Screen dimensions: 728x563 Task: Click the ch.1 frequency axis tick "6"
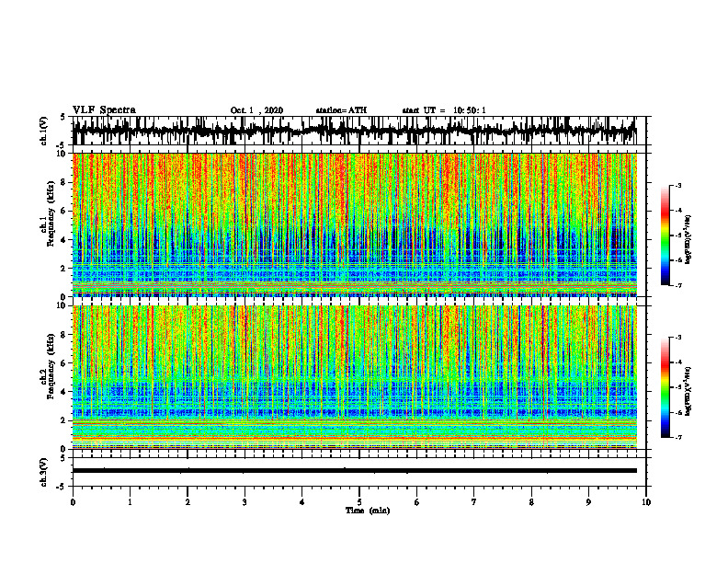tap(64, 211)
